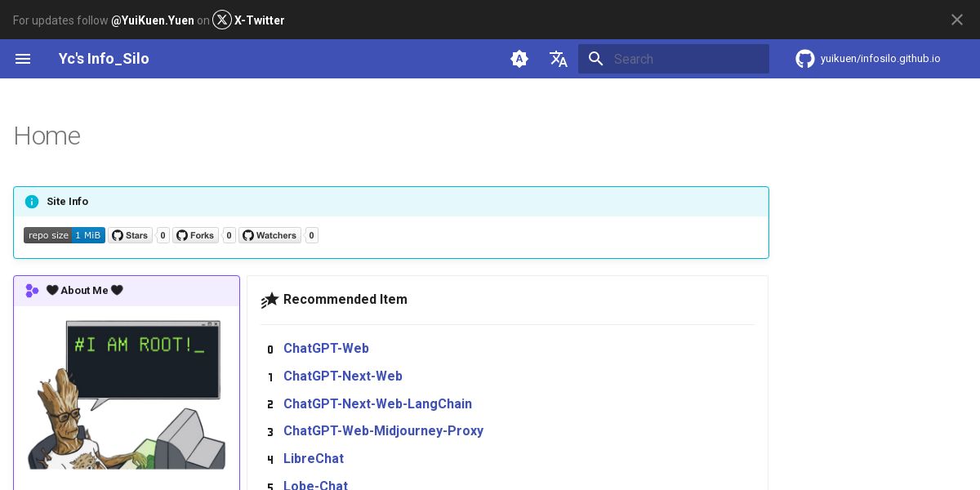Image resolution: width=980 pixels, height=490 pixels.
Task: Open the ChatGPT-Next-Web link
Action: coord(343,376)
